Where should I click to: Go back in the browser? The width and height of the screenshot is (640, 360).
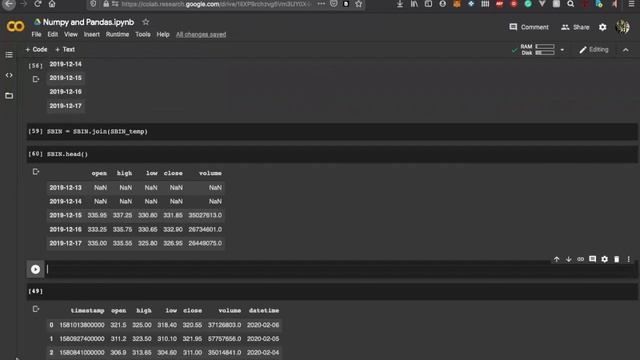tap(9, 4)
